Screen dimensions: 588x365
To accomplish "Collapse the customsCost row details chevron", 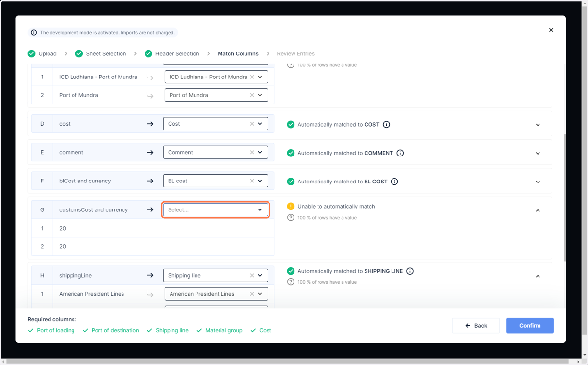I will (x=538, y=210).
